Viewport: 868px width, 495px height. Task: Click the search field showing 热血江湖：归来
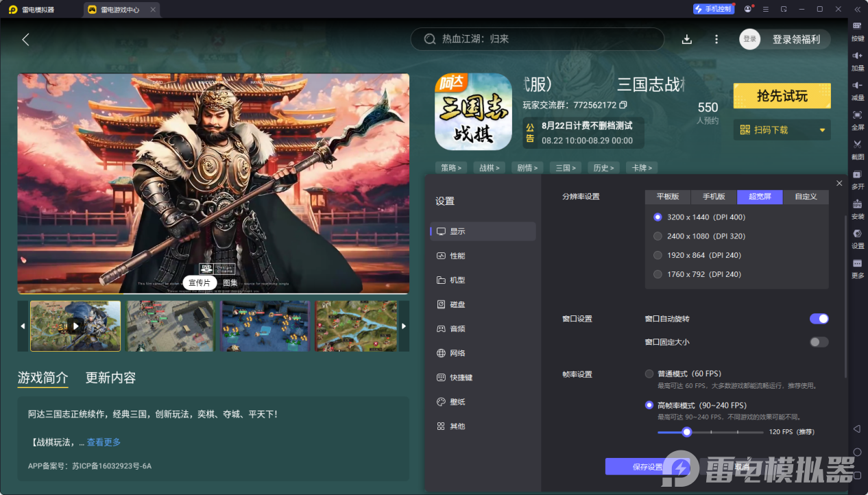542,39
